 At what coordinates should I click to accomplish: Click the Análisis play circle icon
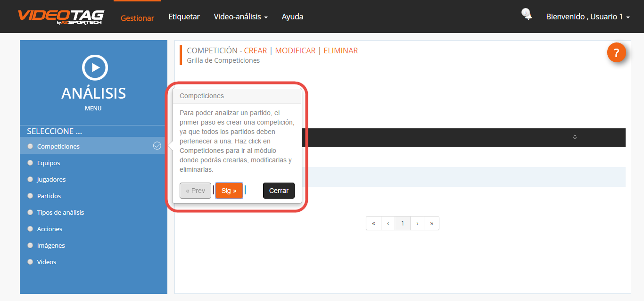tap(95, 68)
